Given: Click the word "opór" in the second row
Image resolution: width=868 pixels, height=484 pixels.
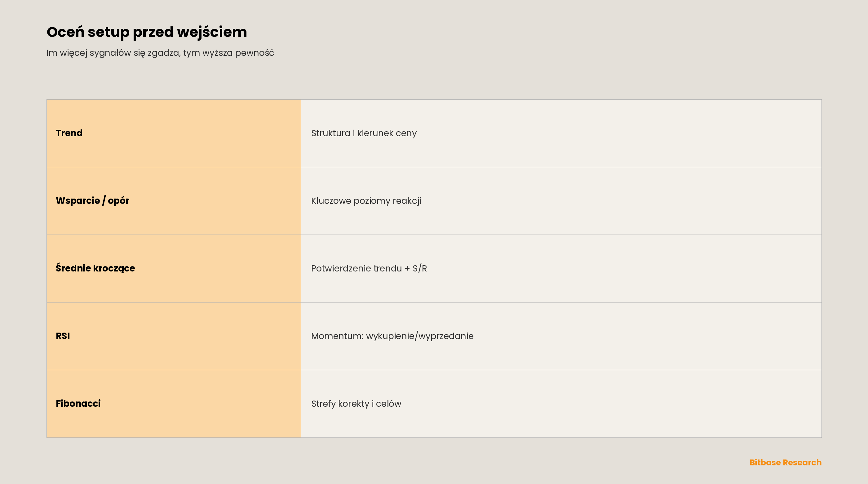Looking at the screenshot, I should click(119, 201).
